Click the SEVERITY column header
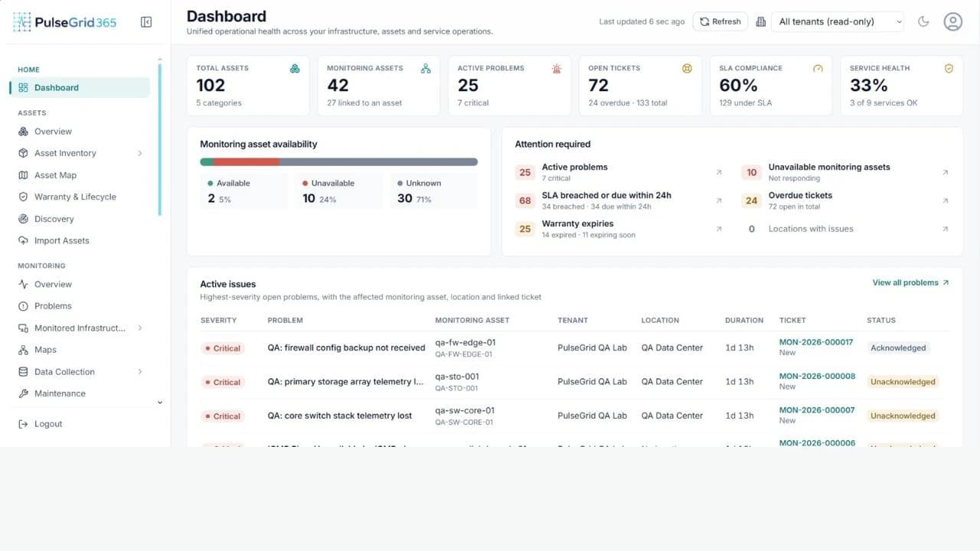The image size is (980, 551). click(x=218, y=320)
